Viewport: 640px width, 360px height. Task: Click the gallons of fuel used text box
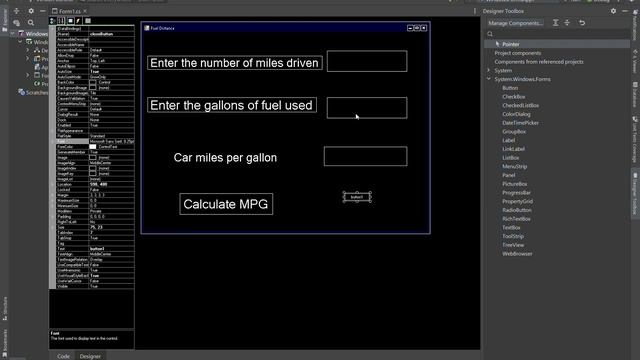coord(367,108)
